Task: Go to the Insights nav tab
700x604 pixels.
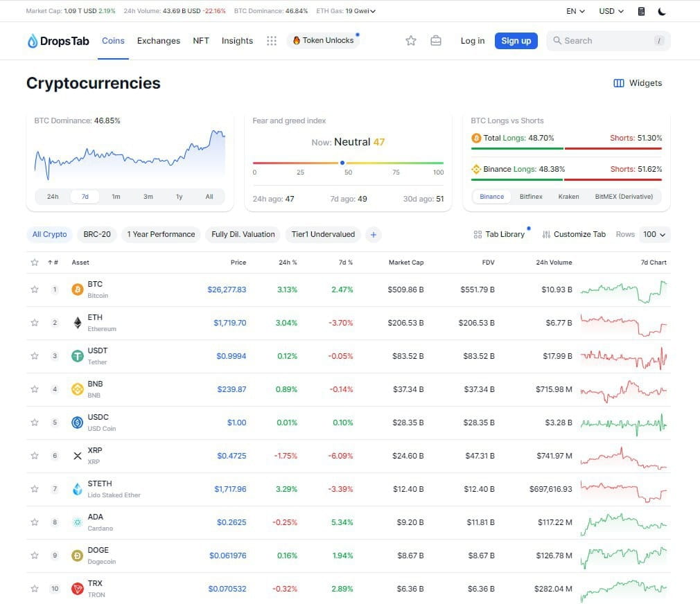Action: 237,41
